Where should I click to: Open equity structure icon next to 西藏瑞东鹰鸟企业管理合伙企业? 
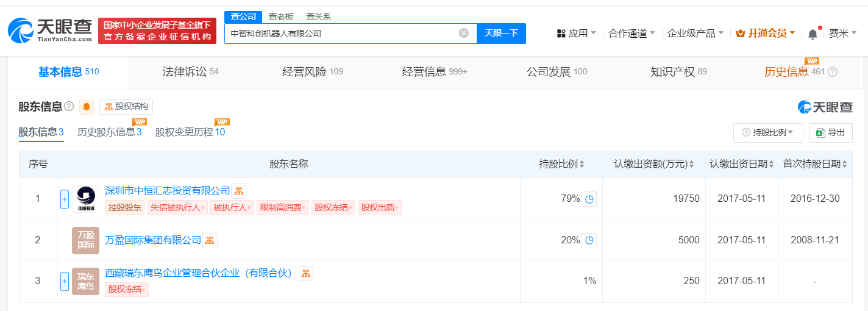click(306, 273)
